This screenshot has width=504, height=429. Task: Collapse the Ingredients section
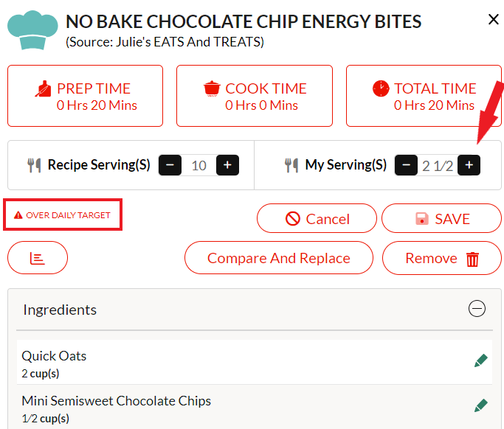pyautogui.click(x=477, y=309)
